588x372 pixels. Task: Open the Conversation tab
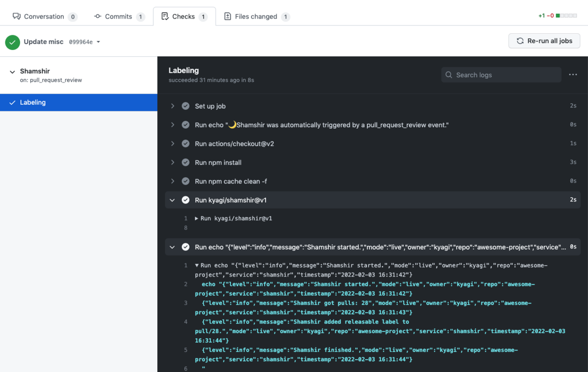coord(45,16)
